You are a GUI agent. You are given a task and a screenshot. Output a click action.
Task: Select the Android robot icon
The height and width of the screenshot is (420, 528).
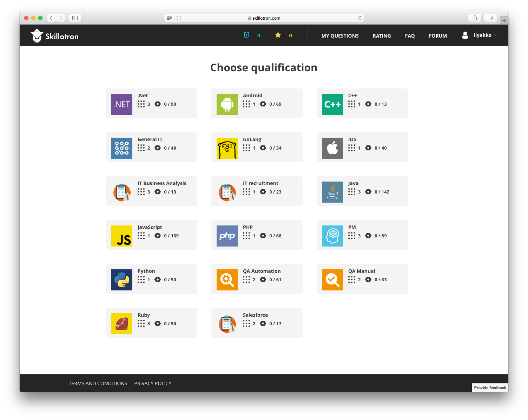coord(227,104)
